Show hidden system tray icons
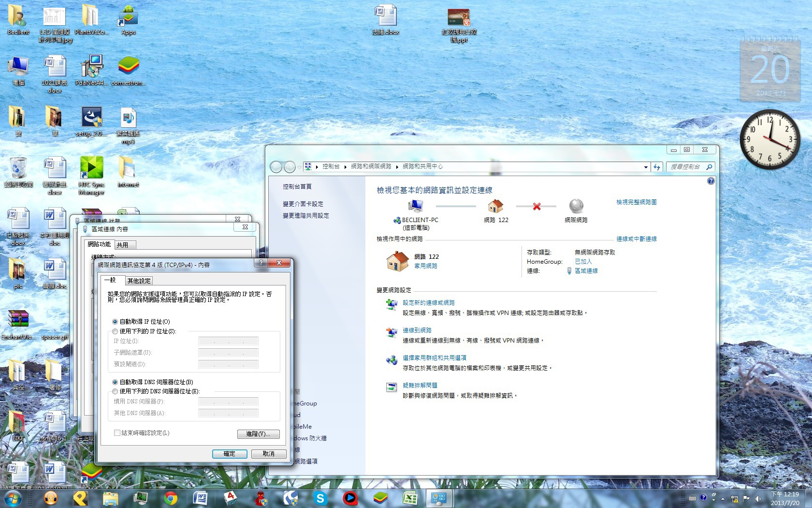Viewport: 812px width, 508px height. click(x=723, y=498)
